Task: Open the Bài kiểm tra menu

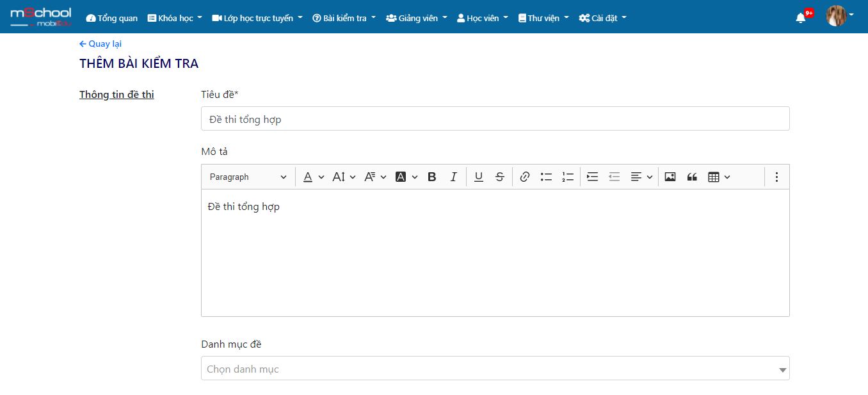Action: (x=344, y=18)
